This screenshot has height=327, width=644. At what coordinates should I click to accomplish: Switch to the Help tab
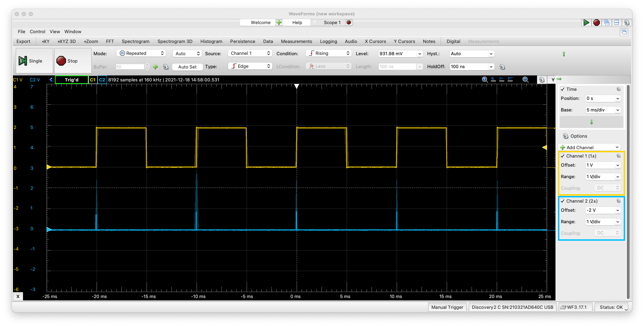297,22
